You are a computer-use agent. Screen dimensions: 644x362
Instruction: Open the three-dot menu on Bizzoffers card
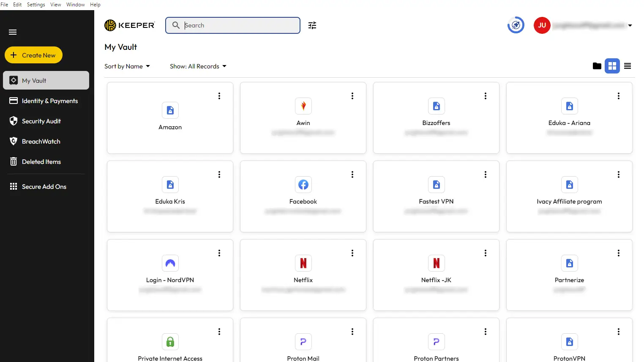(x=486, y=96)
